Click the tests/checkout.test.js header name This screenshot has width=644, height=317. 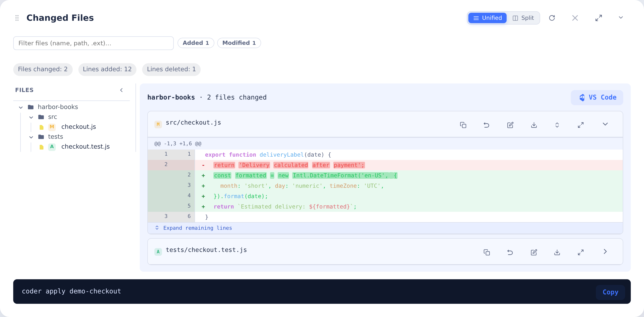coord(206,250)
